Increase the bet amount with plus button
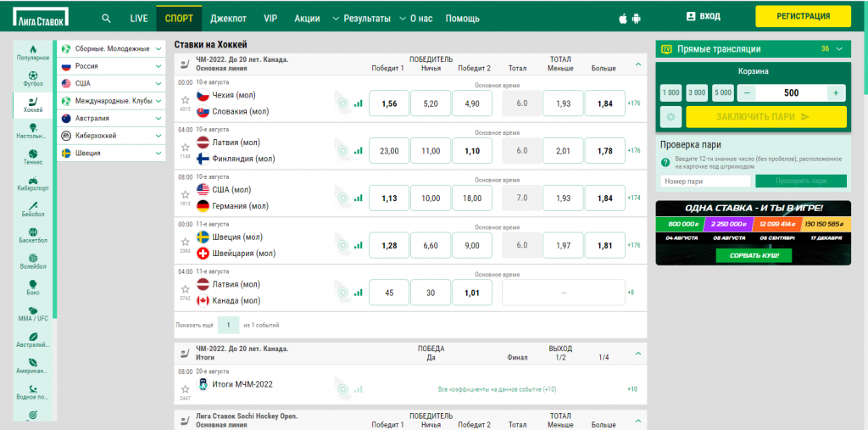 (x=836, y=92)
